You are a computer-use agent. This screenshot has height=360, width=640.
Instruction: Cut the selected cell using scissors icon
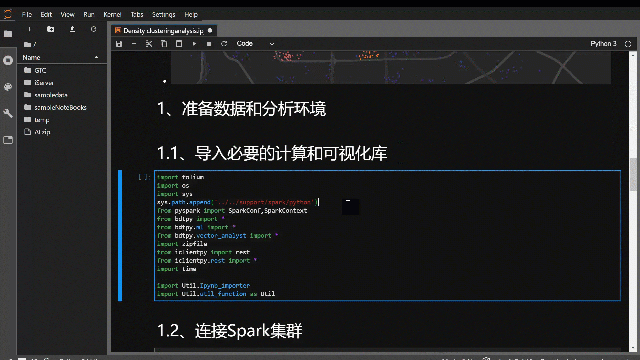click(x=149, y=44)
